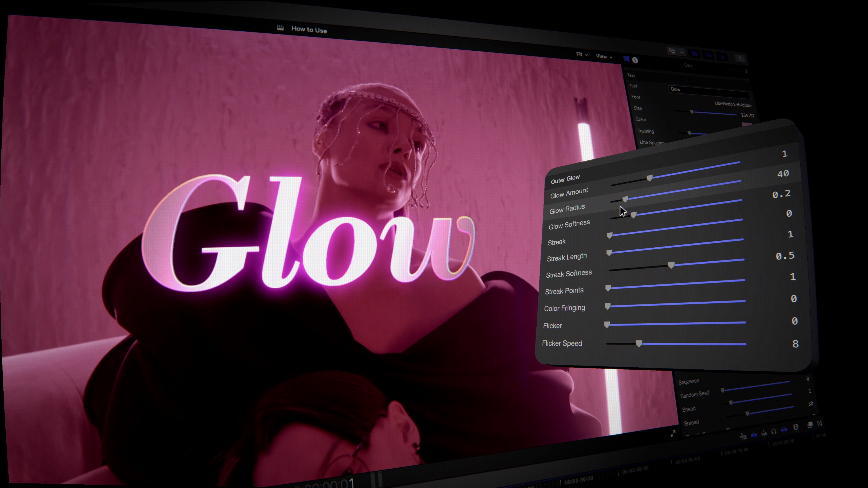868x488 pixels.
Task: Open the View options dropdown
Action: click(604, 56)
